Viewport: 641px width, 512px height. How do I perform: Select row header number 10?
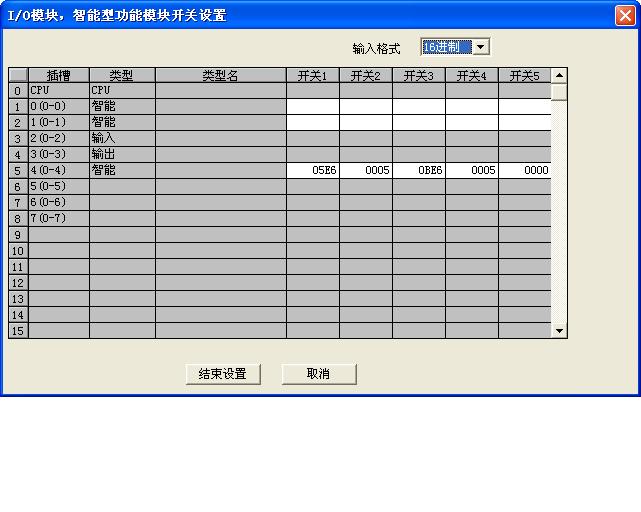18,251
